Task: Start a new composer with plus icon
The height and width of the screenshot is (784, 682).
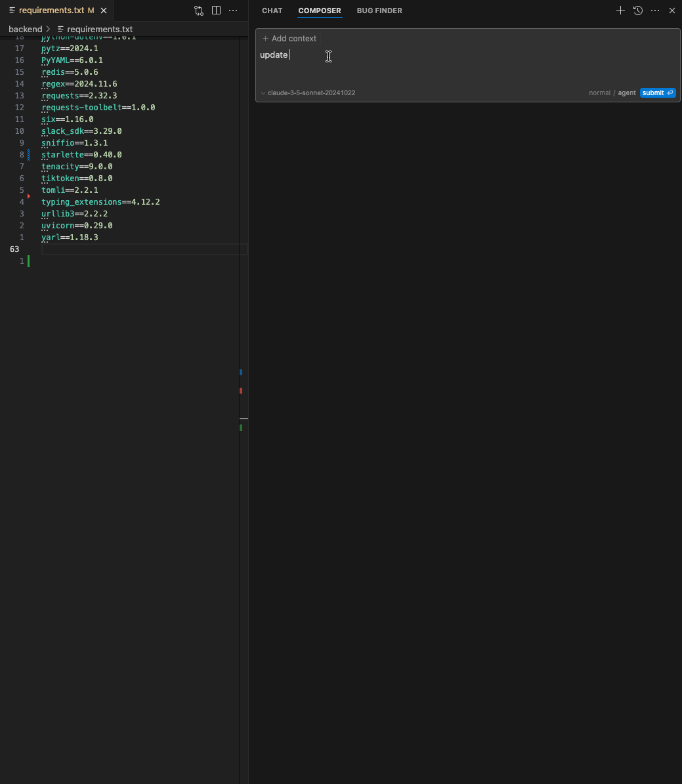Action: [620, 10]
